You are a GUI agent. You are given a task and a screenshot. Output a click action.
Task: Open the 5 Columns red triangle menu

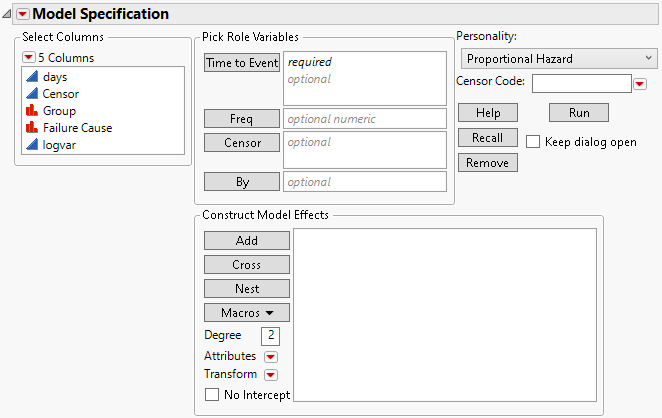click(x=28, y=58)
